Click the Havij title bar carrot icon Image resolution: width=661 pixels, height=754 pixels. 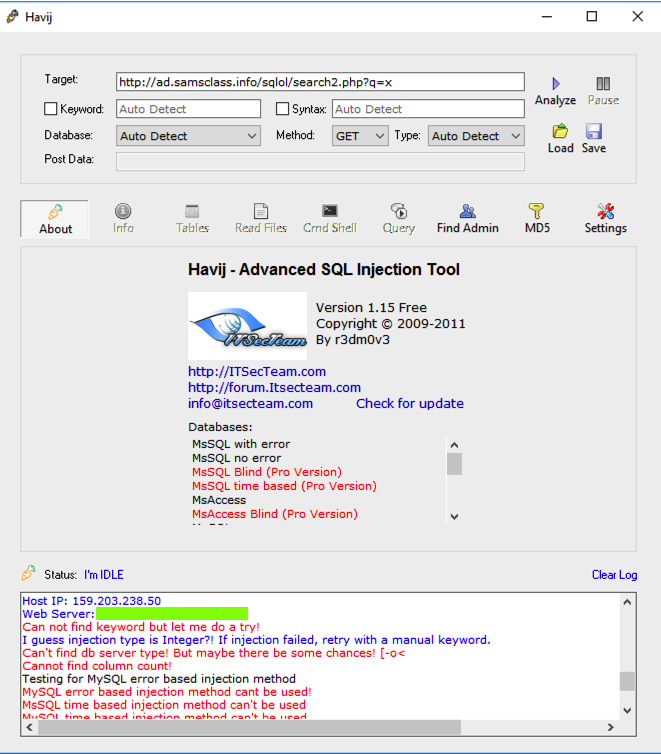pyautogui.click(x=13, y=16)
